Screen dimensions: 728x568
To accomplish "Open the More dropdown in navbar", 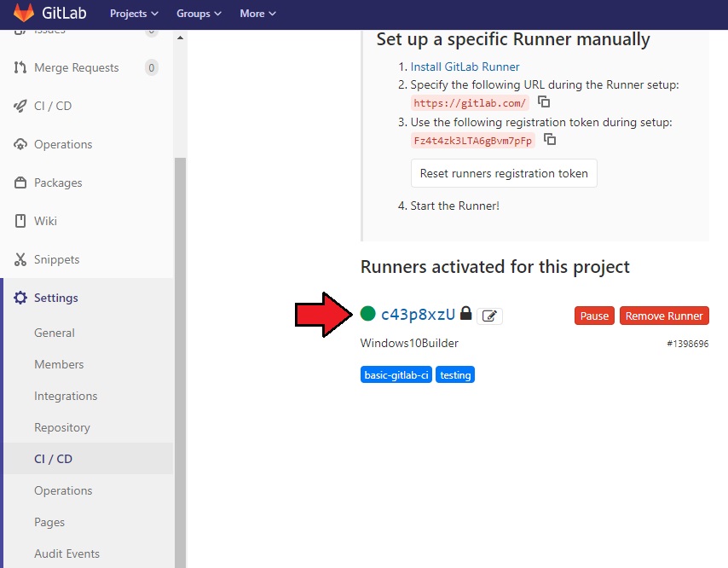I will point(257,14).
